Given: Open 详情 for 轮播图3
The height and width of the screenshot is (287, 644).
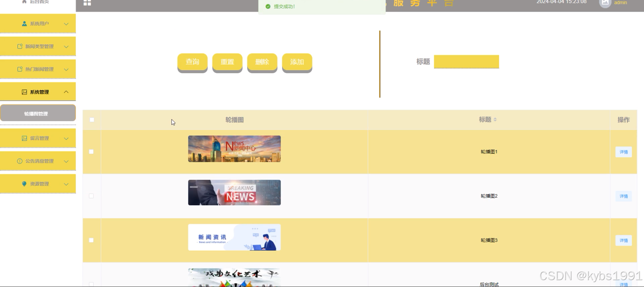Looking at the screenshot, I should (623, 240).
